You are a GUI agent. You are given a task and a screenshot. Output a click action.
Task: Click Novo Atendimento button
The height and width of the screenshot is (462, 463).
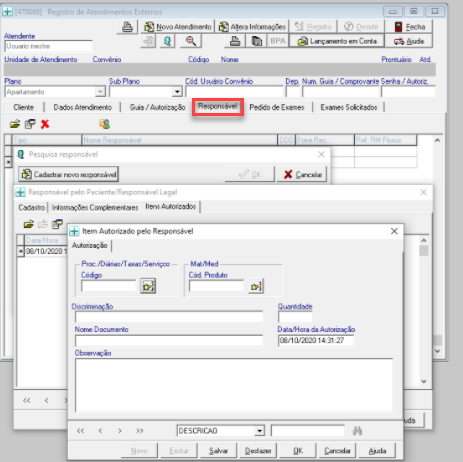tap(177, 27)
